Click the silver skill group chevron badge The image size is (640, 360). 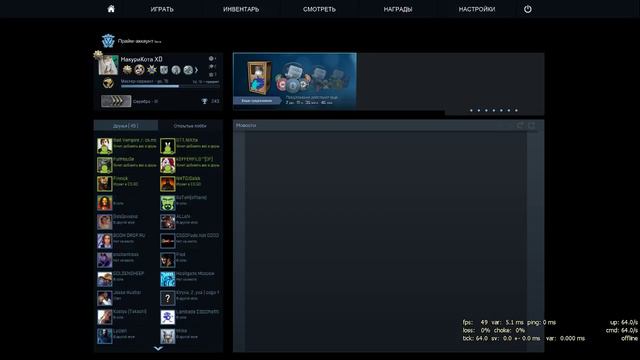tap(116, 101)
